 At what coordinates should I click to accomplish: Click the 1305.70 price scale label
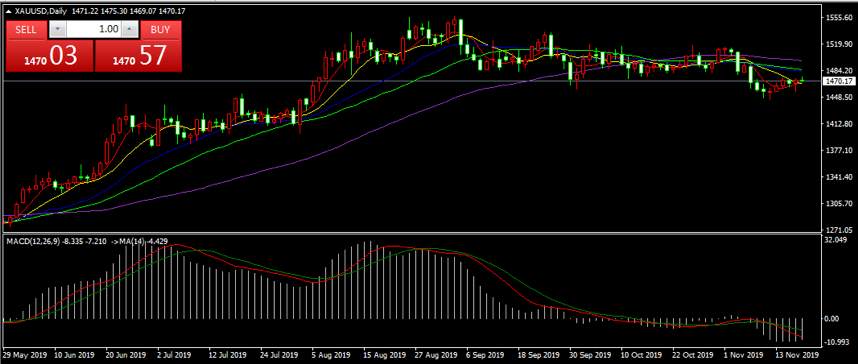[x=839, y=204]
